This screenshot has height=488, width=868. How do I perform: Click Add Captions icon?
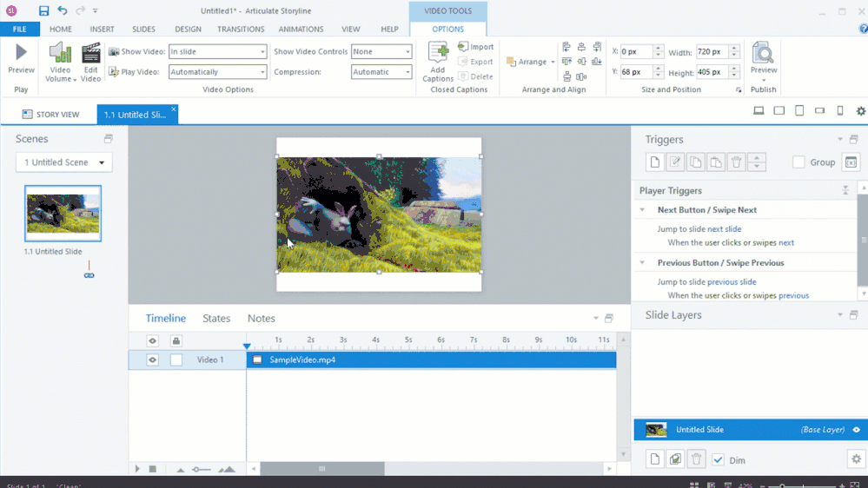438,61
